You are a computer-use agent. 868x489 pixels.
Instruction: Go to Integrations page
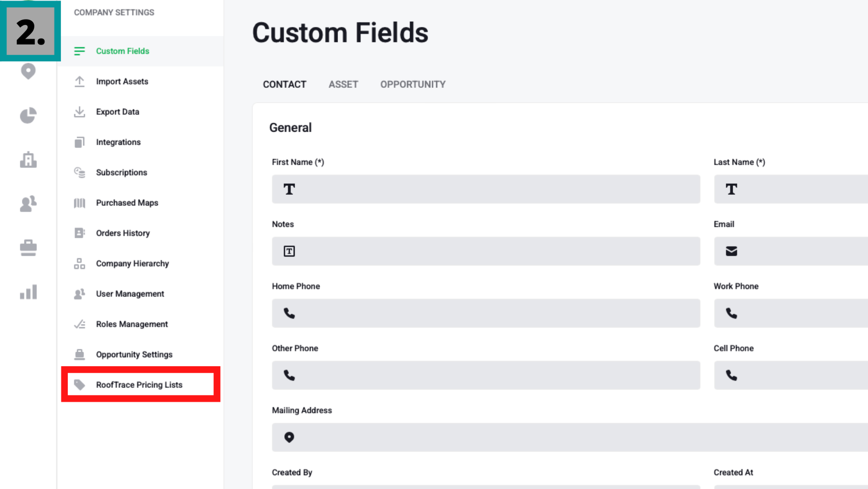click(118, 142)
